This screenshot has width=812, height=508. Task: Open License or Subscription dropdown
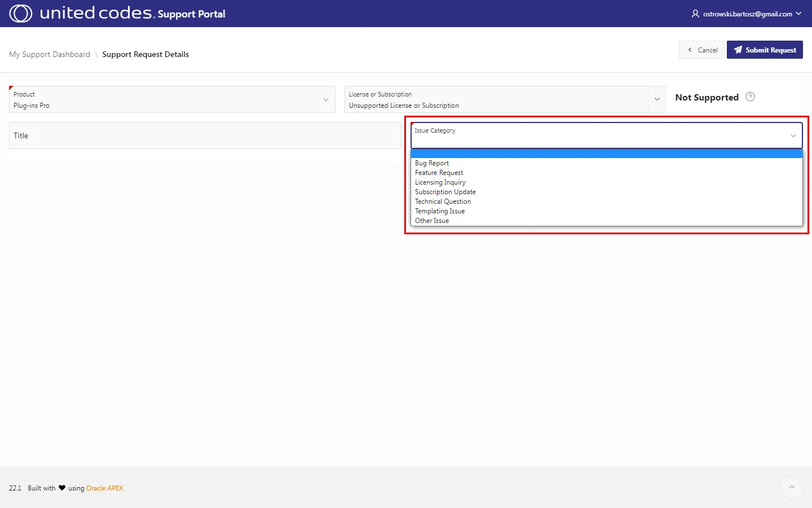click(x=657, y=100)
